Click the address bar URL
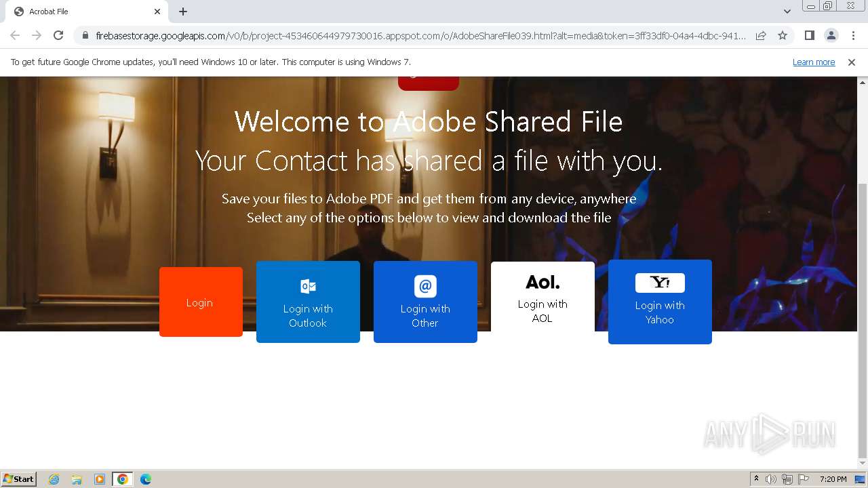The height and width of the screenshot is (488, 868). tap(420, 35)
